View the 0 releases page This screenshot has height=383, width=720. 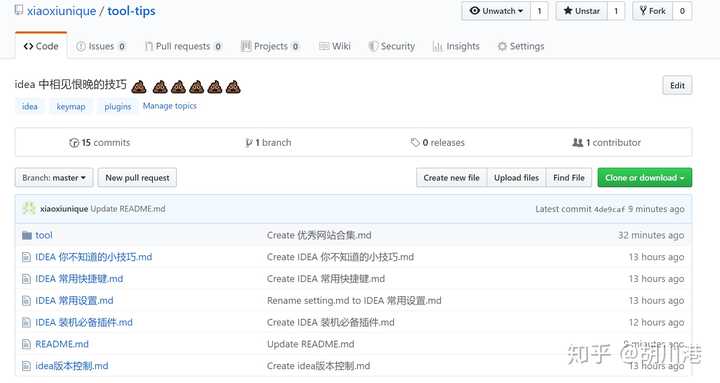438,143
